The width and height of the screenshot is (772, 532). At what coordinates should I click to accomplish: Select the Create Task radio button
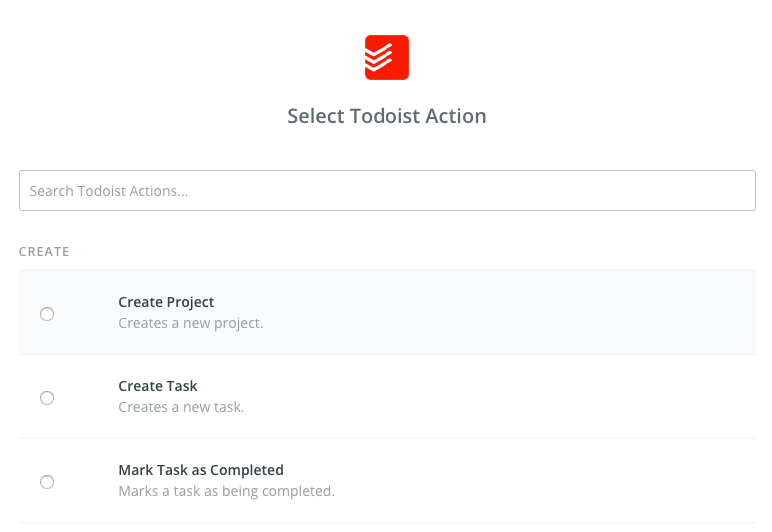pyautogui.click(x=47, y=398)
